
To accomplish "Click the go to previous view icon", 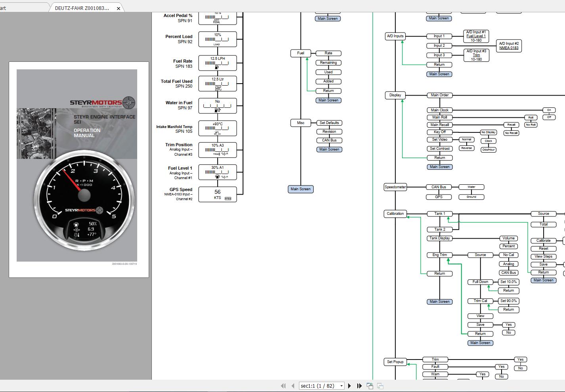I will click(x=370, y=386).
